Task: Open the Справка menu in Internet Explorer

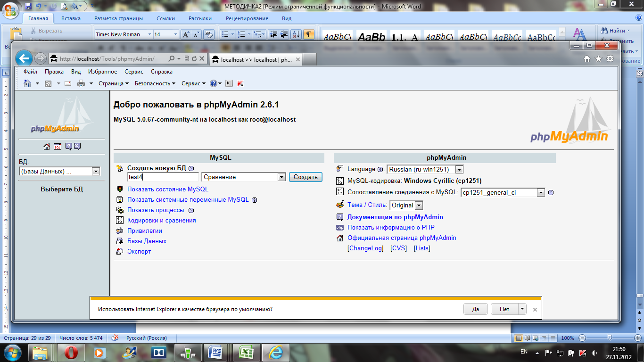Action: tap(162, 72)
